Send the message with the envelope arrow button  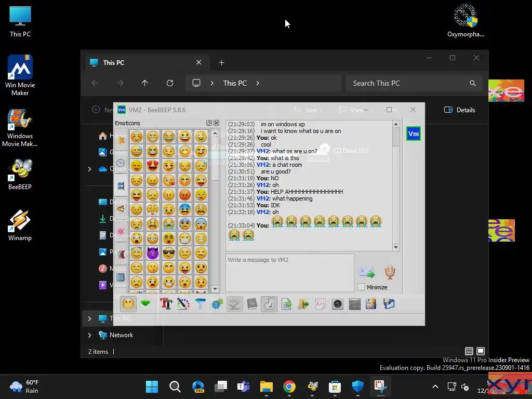point(367,272)
